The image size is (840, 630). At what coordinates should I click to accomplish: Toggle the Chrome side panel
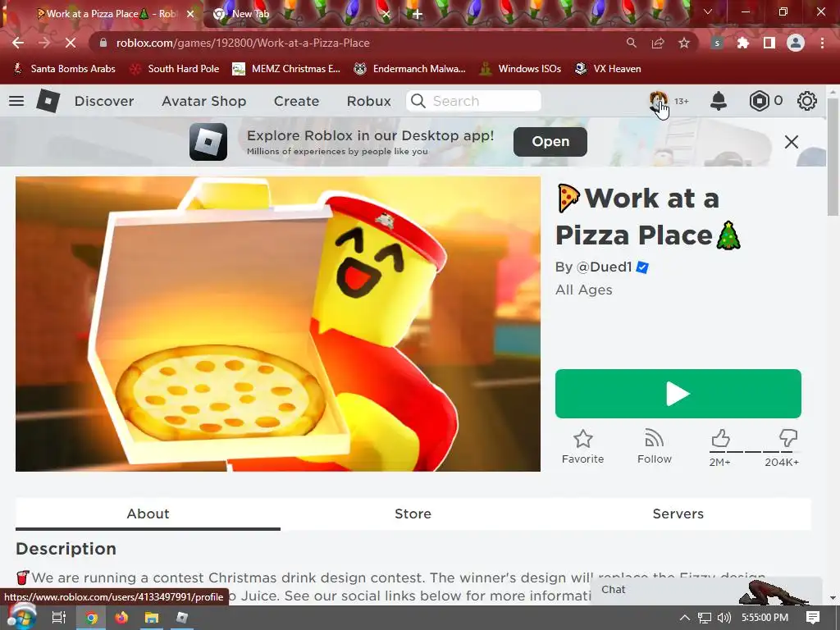[x=769, y=43]
